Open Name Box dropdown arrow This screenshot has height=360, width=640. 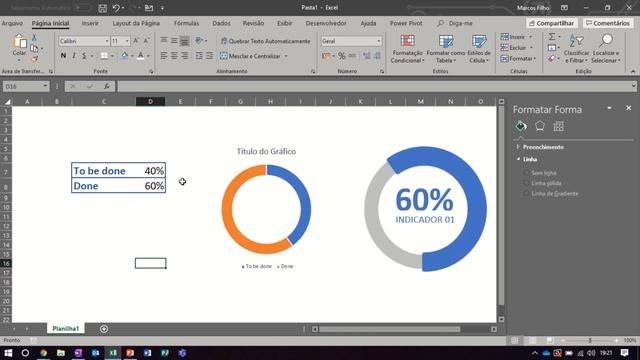[45, 86]
